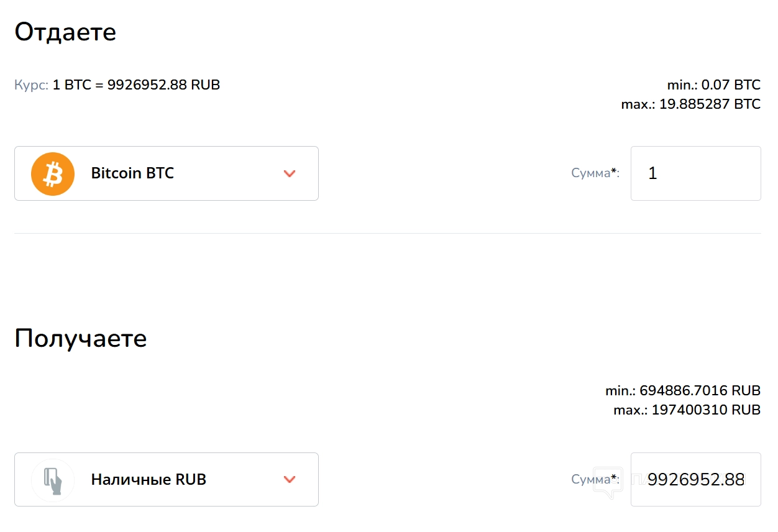Open the Bitcoin BTC currency selector
Screen dimensions: 778x532
click(166, 173)
